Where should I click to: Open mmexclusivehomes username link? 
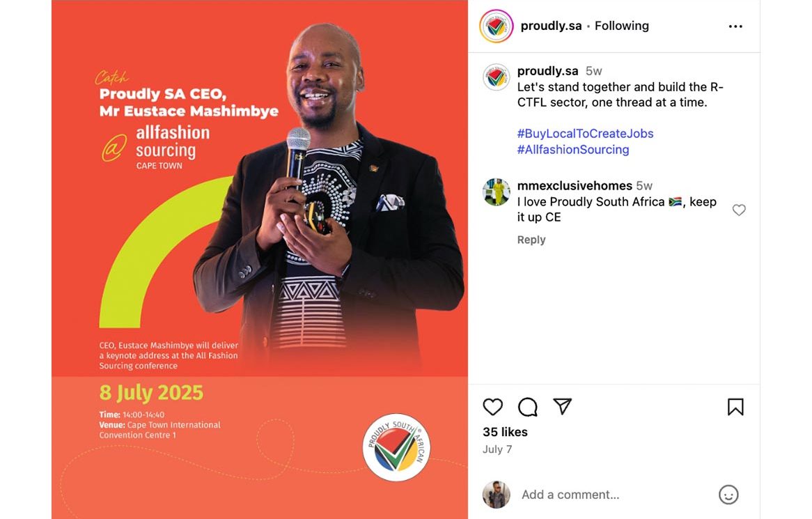575,185
